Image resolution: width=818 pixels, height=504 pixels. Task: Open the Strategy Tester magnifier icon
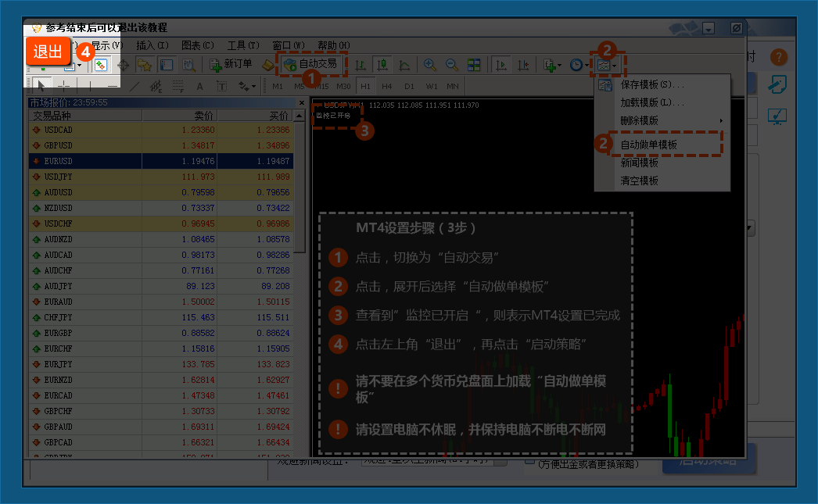point(188,65)
